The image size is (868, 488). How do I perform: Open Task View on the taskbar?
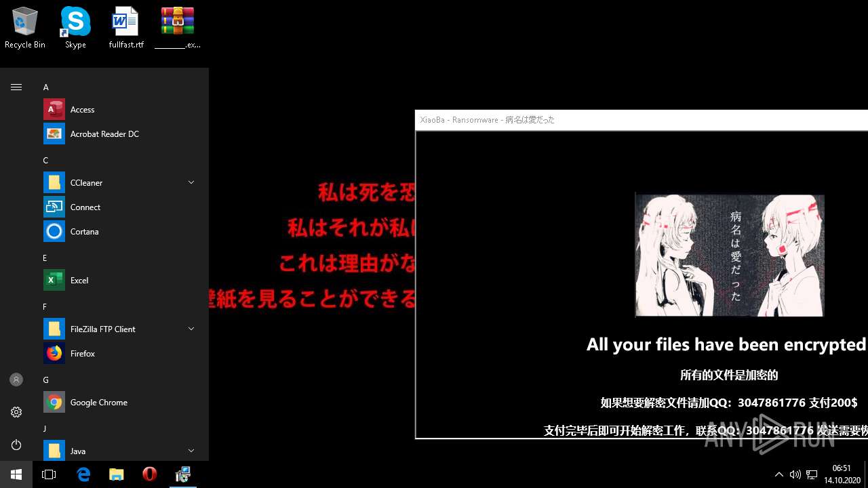pyautogui.click(x=49, y=474)
